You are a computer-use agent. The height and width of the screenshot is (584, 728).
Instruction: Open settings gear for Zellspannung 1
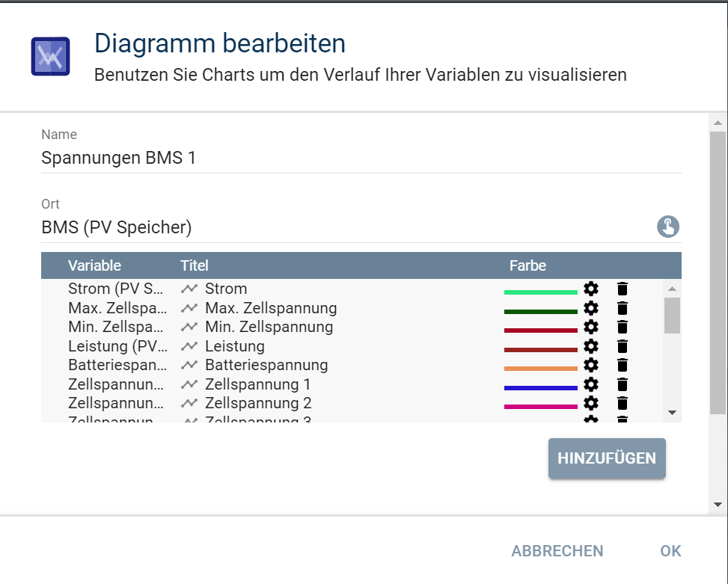point(591,384)
